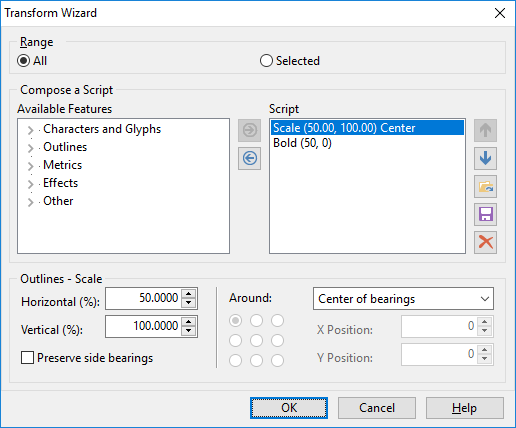Image resolution: width=516 pixels, height=428 pixels.
Task: Decrease Horizontal percent with down spinner
Action: (x=189, y=303)
